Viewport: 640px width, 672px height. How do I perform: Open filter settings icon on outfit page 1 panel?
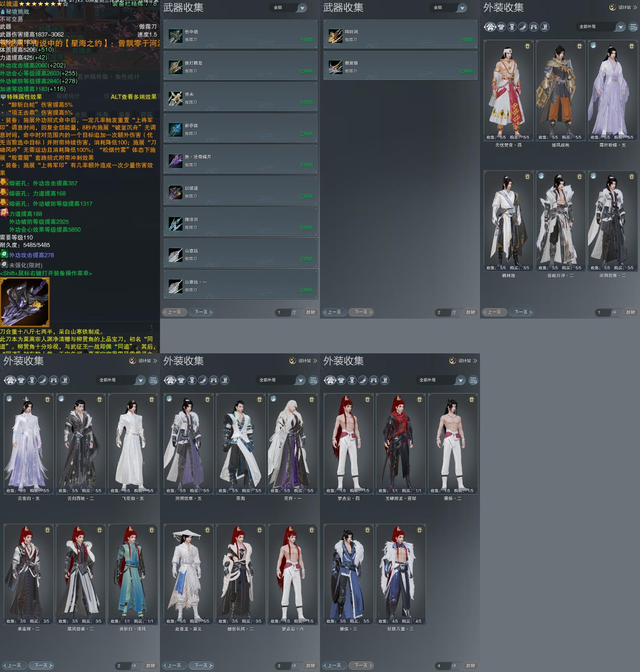[633, 27]
